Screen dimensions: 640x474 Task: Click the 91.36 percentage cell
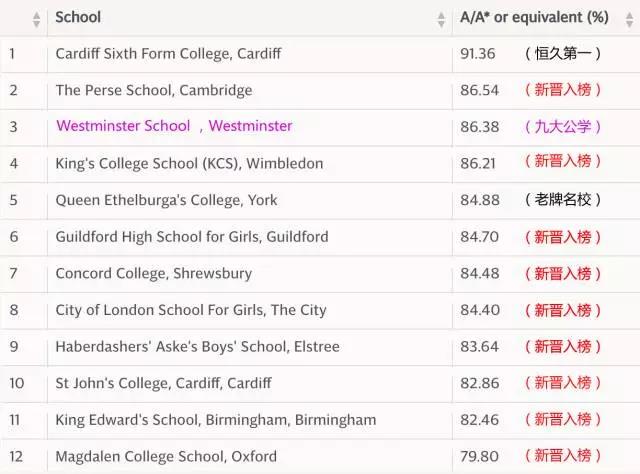(x=477, y=53)
